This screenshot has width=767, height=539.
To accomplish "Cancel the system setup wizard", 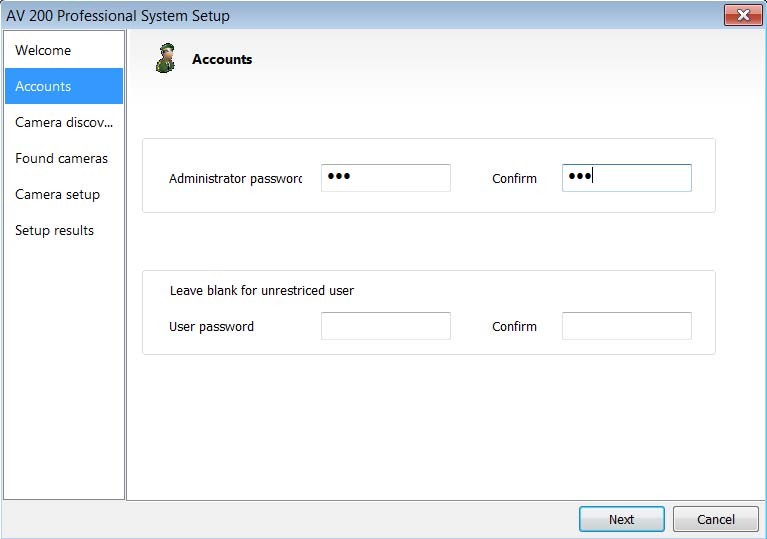I will [715, 519].
